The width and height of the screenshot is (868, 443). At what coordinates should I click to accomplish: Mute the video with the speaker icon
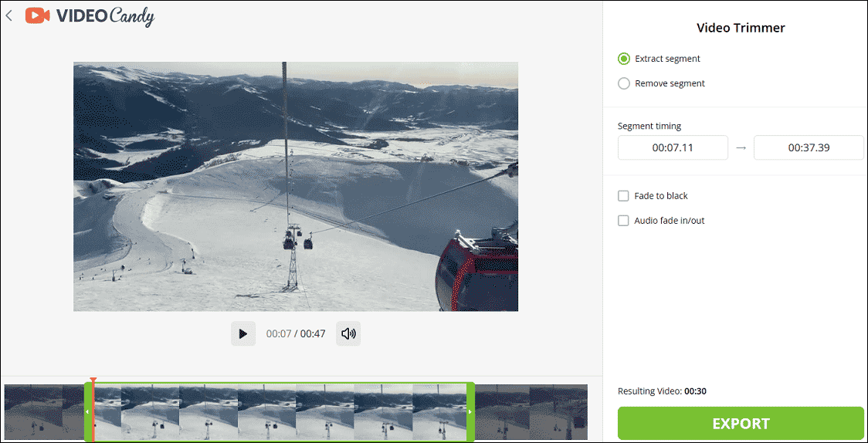pos(348,333)
